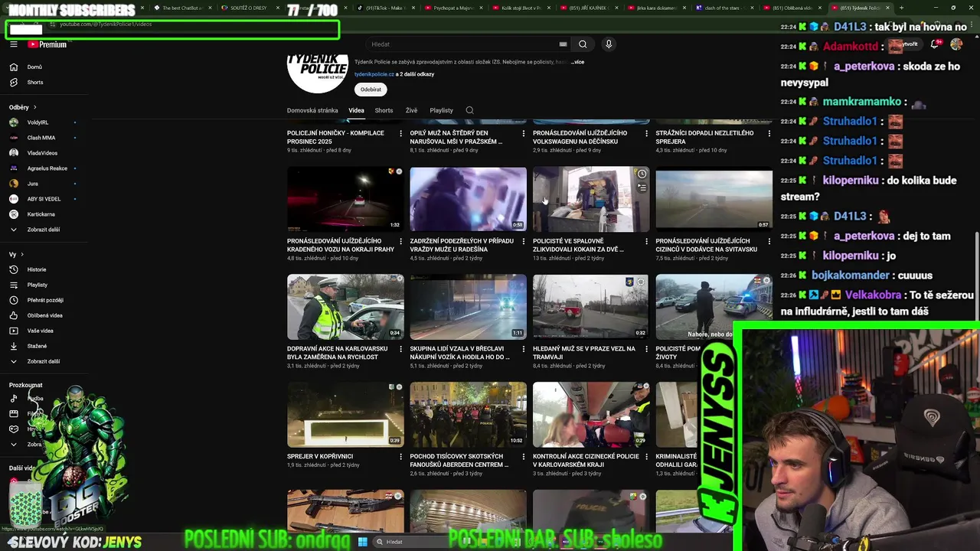Viewport: 980px width, 551px height.
Task: Open the YouTube hamburger guide menu
Action: pos(13,44)
